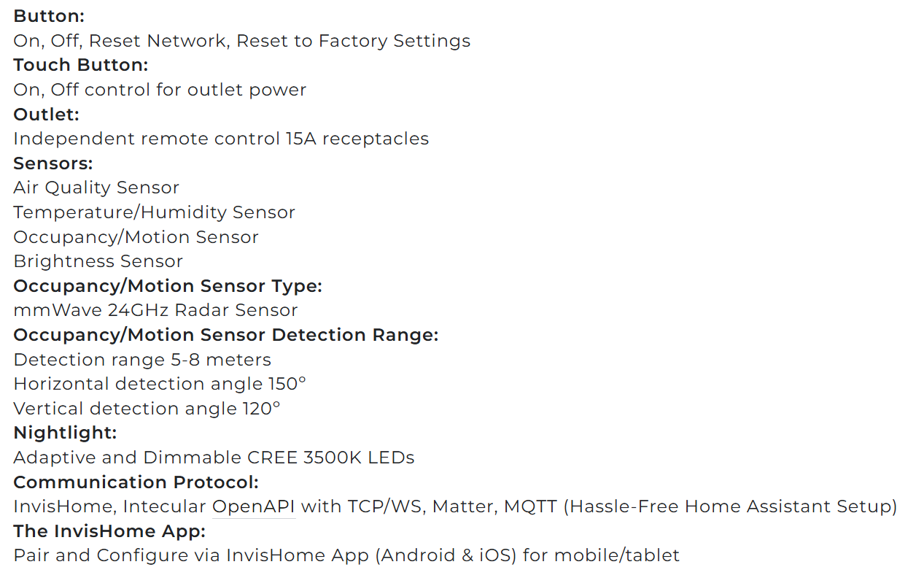This screenshot has width=924, height=586.
Task: Click the "Touch Button:" heading
Action: click(80, 65)
